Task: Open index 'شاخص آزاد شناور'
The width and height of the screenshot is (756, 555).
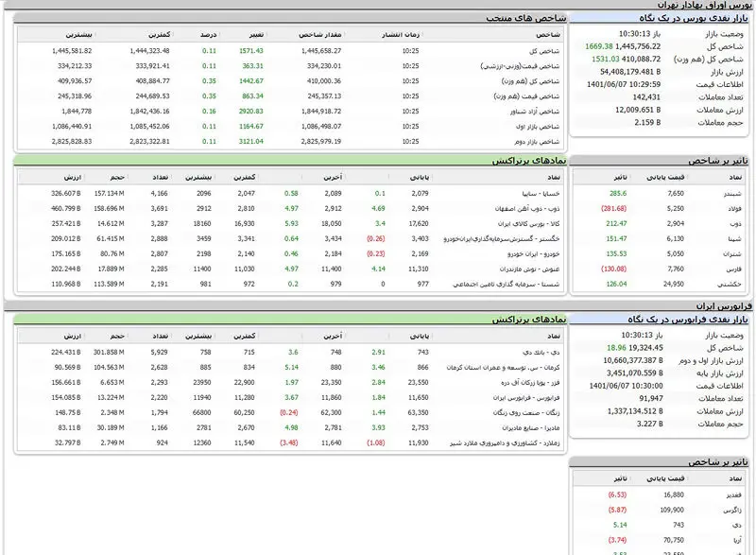Action: point(535,112)
